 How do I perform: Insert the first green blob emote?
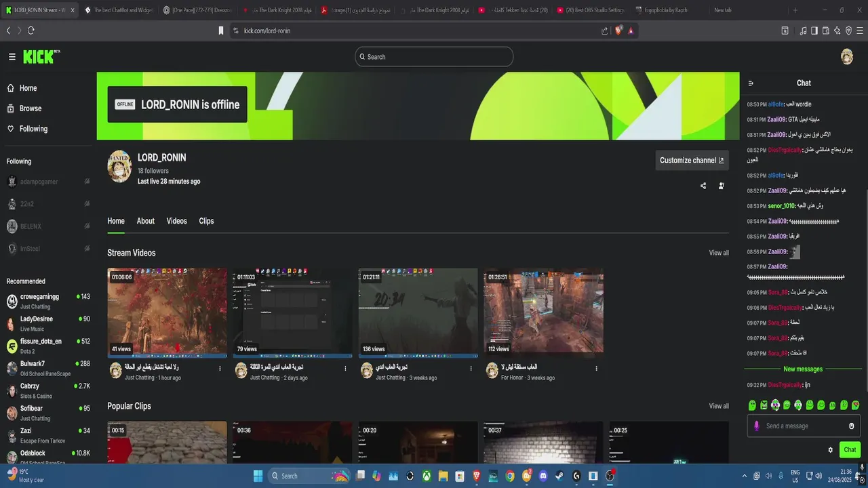[752, 405]
